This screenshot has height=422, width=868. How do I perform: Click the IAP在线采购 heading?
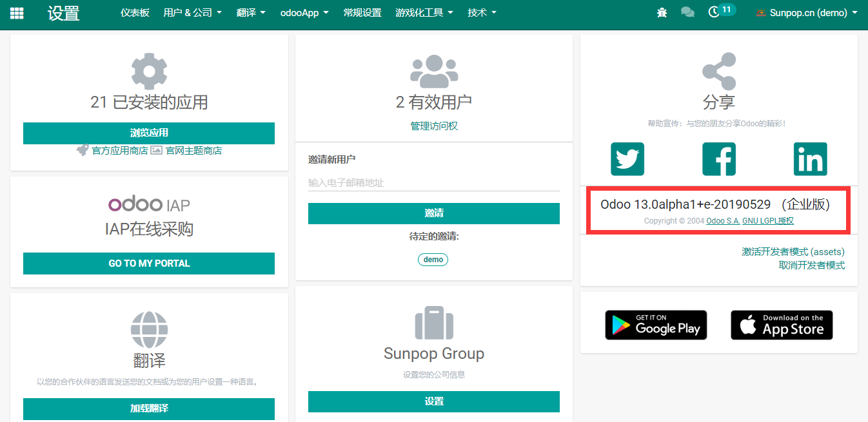(x=149, y=229)
